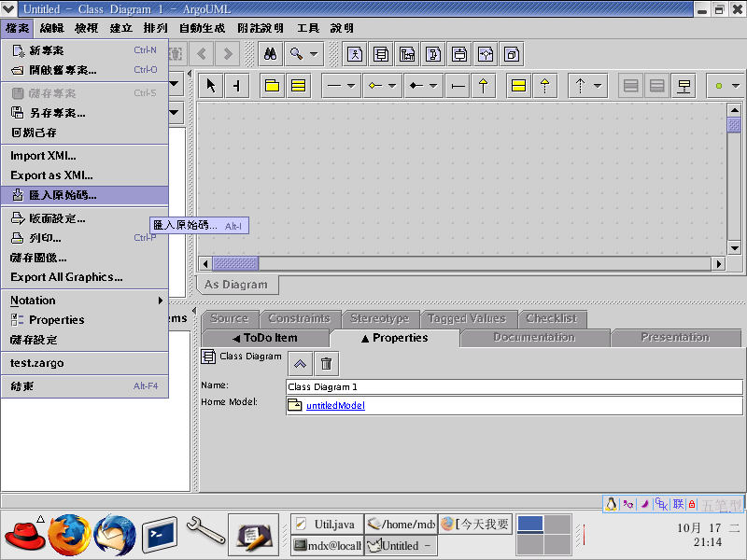Create a new Deployment diagram
Viewport: 747px width, 560px height.
click(x=512, y=54)
